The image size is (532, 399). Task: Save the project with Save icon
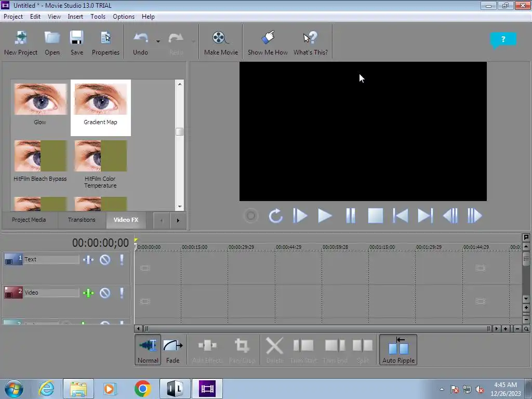point(77,43)
